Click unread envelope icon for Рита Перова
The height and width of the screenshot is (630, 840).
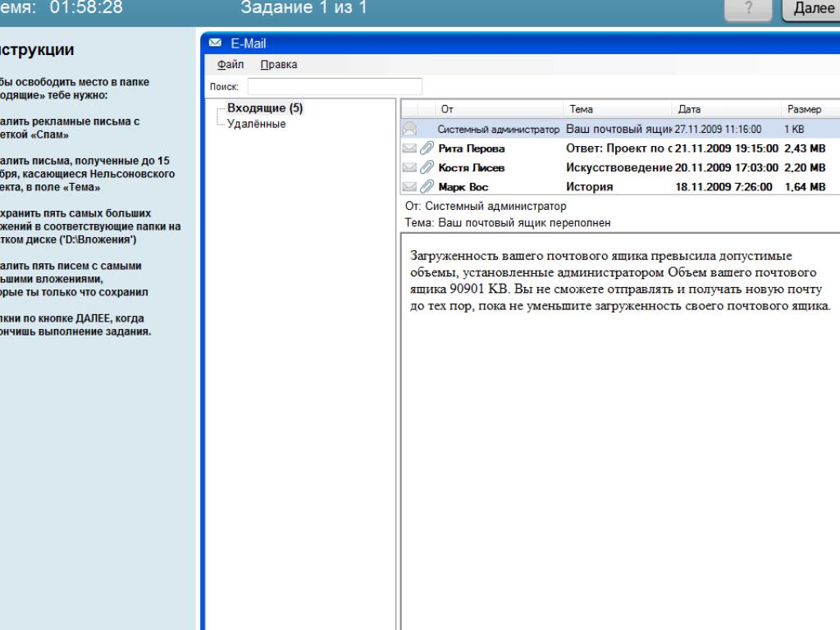pos(410,148)
